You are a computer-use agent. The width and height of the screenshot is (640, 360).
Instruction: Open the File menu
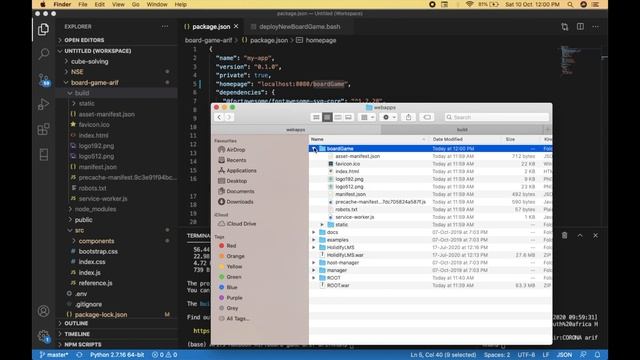83,4
